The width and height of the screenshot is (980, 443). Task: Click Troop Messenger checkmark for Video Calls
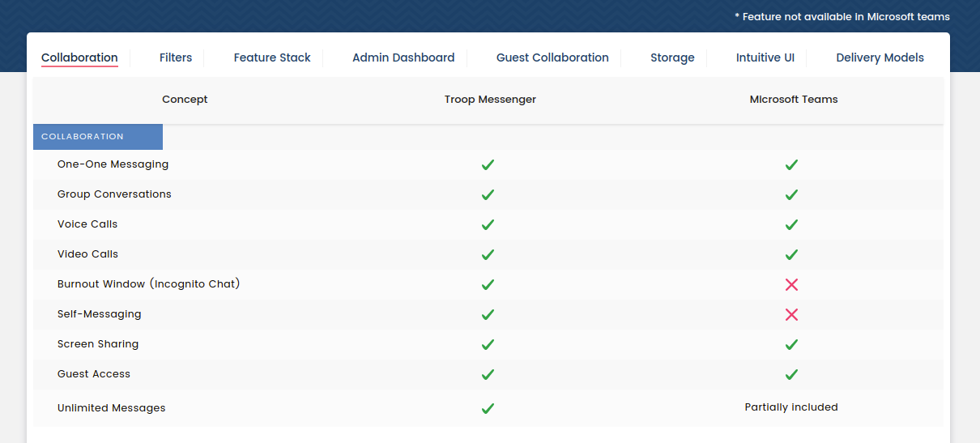[488, 254]
